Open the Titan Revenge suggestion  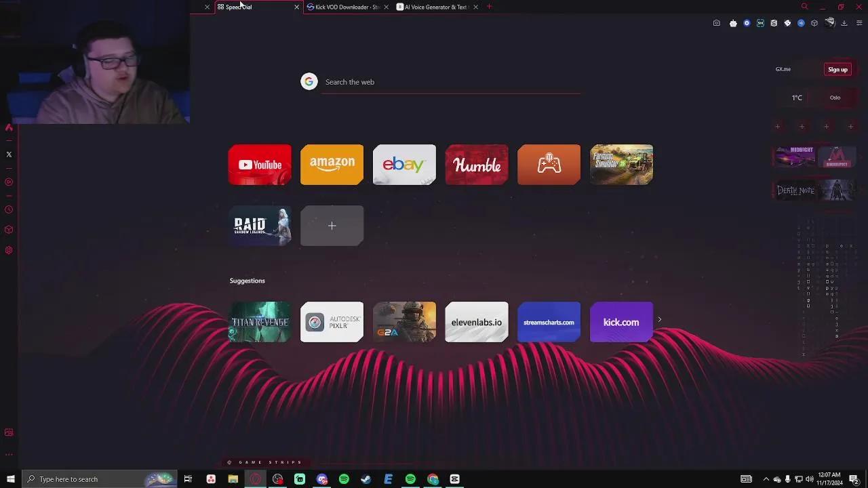260,322
